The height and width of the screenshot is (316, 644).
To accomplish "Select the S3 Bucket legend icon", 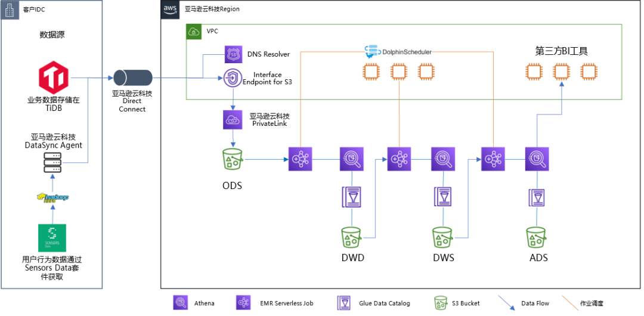I will [441, 303].
